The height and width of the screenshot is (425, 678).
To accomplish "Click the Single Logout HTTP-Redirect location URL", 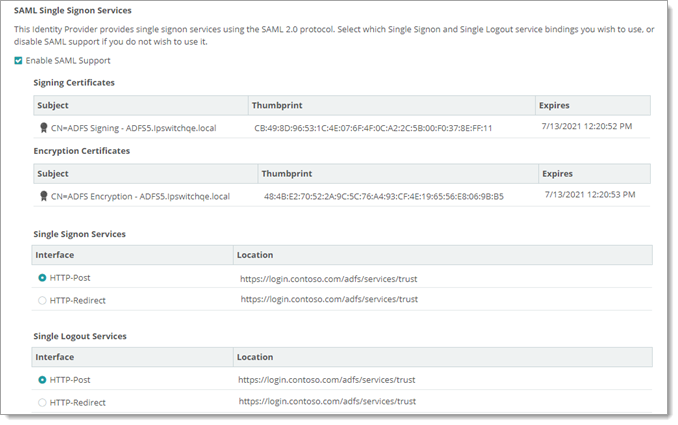I will point(326,402).
